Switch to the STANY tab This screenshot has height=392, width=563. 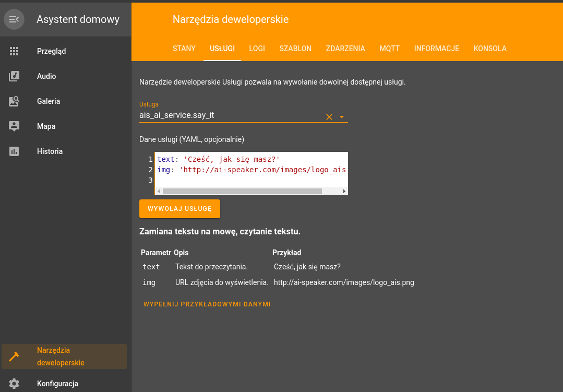(x=184, y=49)
